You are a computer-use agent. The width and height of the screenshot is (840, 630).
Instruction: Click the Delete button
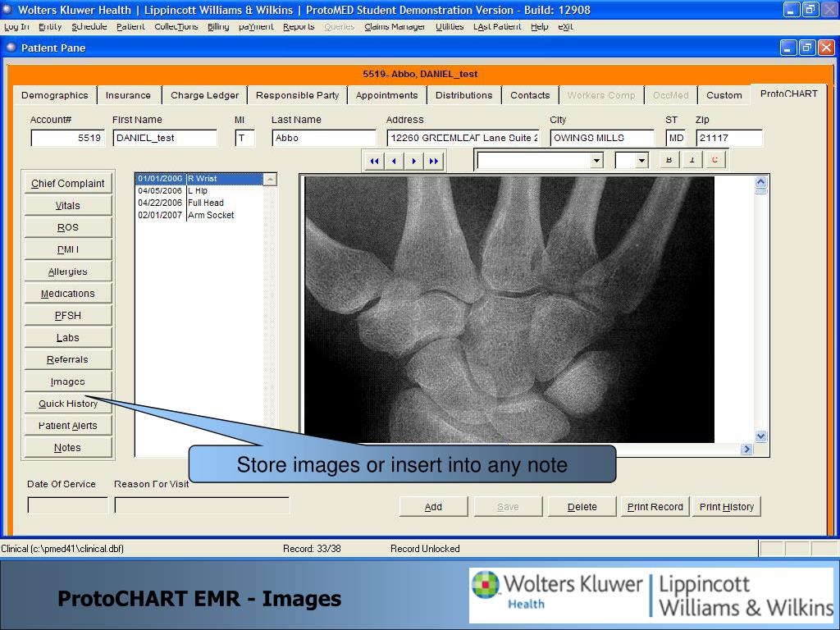click(582, 507)
